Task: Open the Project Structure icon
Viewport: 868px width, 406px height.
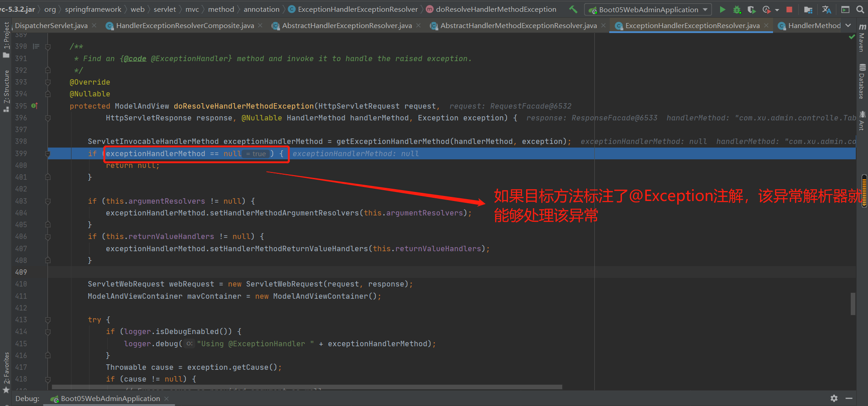Action: click(x=808, y=10)
